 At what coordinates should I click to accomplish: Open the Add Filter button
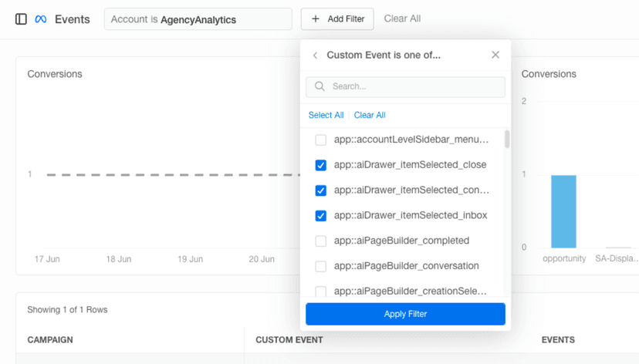[337, 19]
